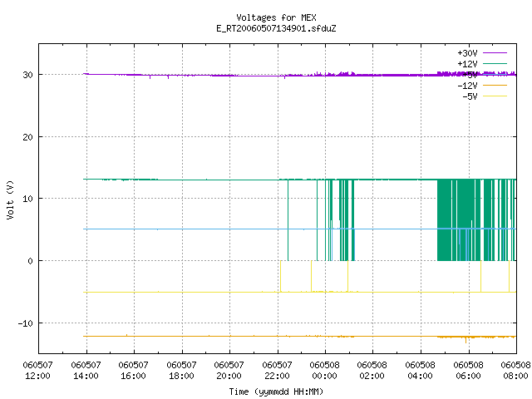Screen dimensions: 532x399
Task: Click the x-axis tick 060507 12:00
Action: coord(37,370)
